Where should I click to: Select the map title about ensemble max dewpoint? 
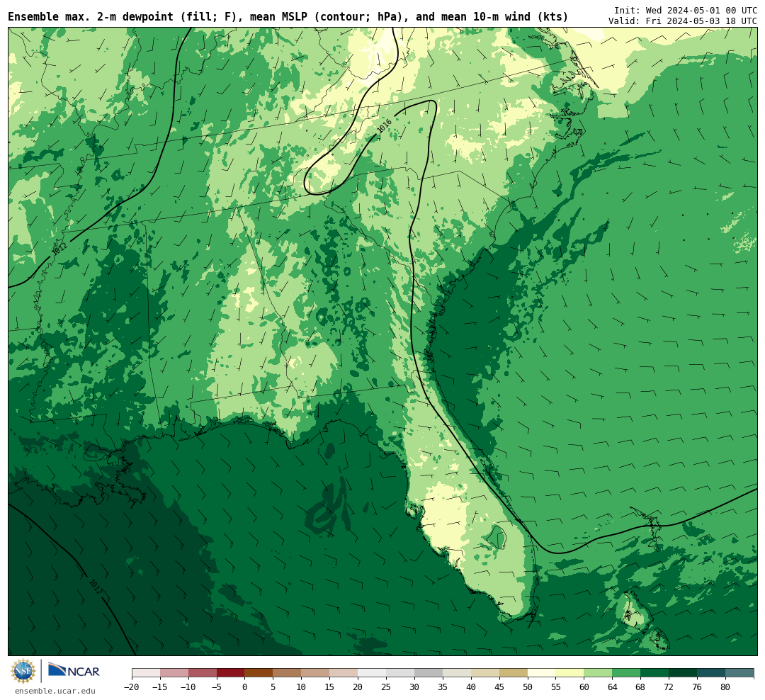288,17
